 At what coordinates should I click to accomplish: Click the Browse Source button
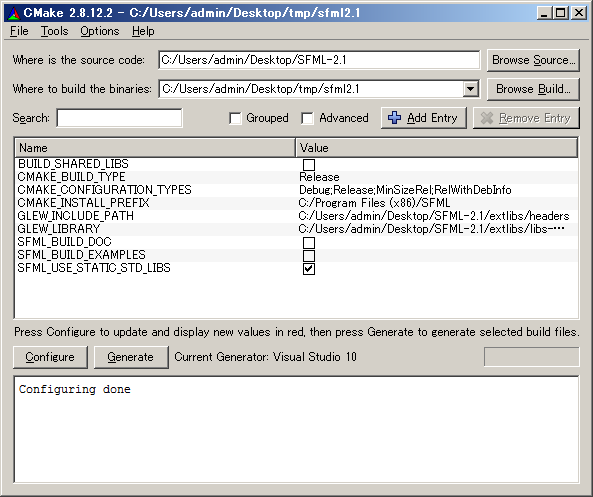pos(533,60)
